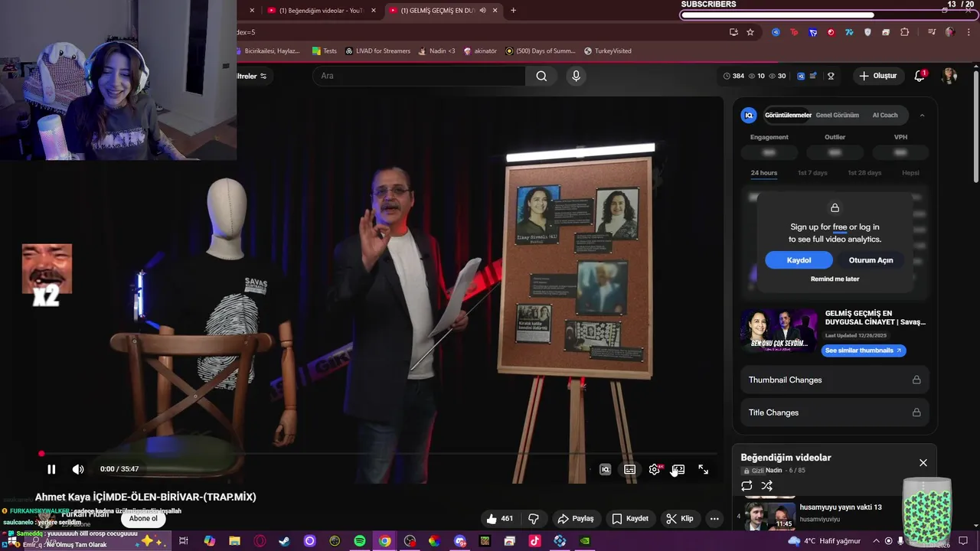This screenshot has width=980, height=551.
Task: Share the video using Paylaş
Action: pyautogui.click(x=576, y=518)
